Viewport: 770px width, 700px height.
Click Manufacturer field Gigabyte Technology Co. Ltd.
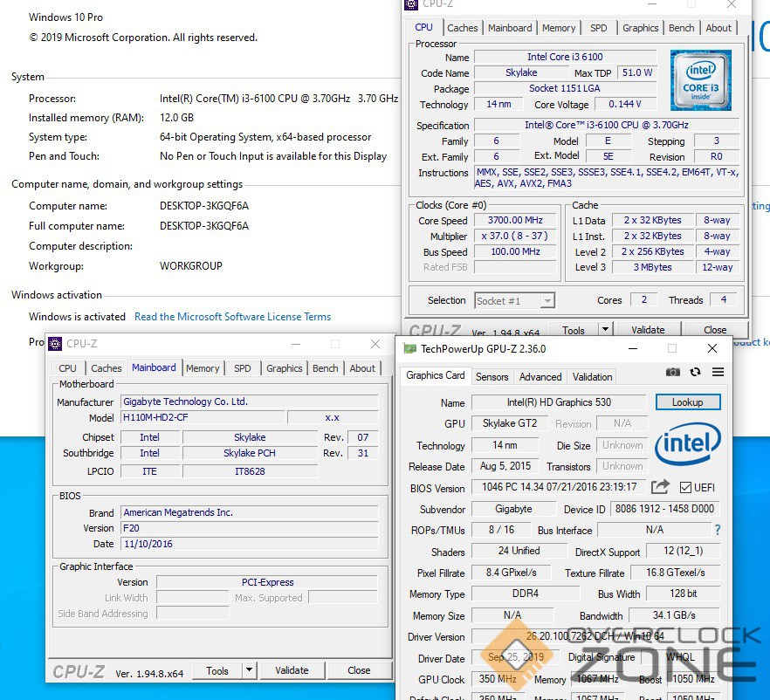point(250,401)
